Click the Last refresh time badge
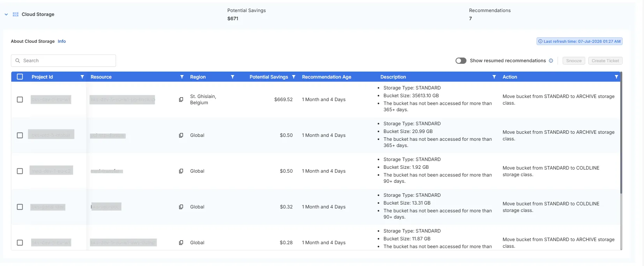 click(579, 41)
